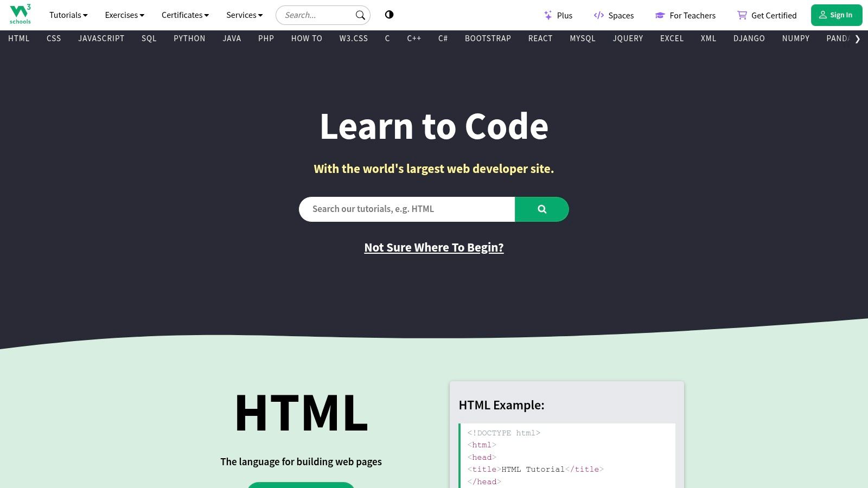
Task: Click the W3Schools logo
Action: click(20, 15)
